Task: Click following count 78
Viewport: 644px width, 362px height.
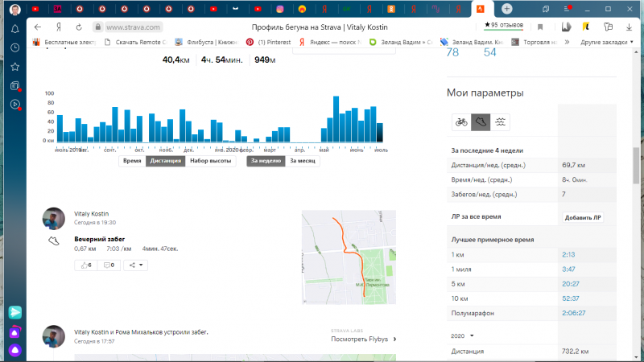Action: (x=452, y=52)
